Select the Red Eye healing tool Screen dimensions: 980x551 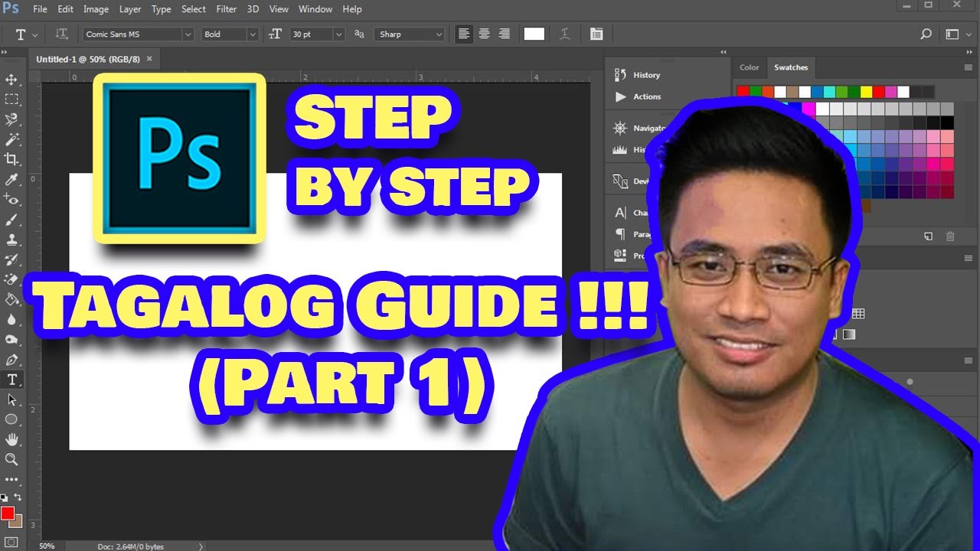pyautogui.click(x=11, y=200)
